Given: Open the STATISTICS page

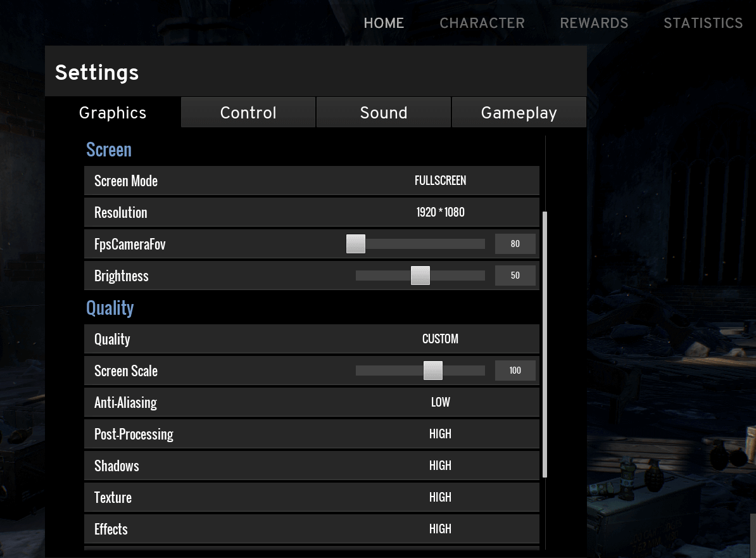Looking at the screenshot, I should 703,23.
